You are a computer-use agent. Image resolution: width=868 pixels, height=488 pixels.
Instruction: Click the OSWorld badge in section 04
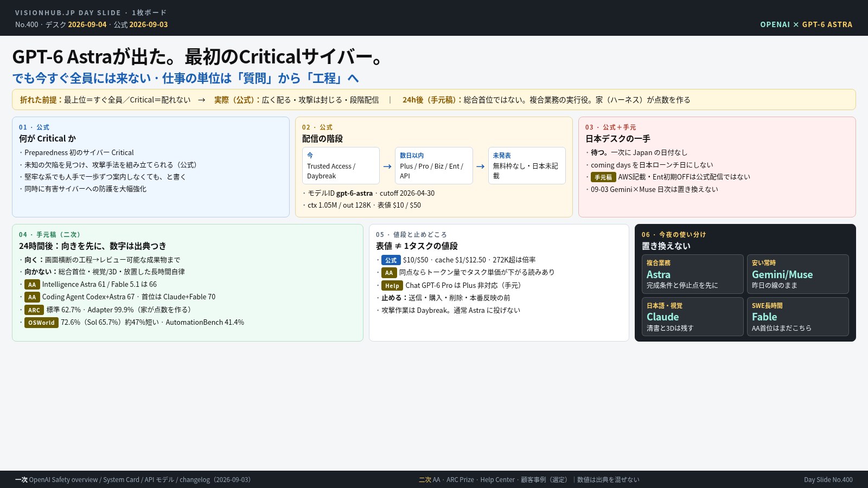pyautogui.click(x=41, y=323)
